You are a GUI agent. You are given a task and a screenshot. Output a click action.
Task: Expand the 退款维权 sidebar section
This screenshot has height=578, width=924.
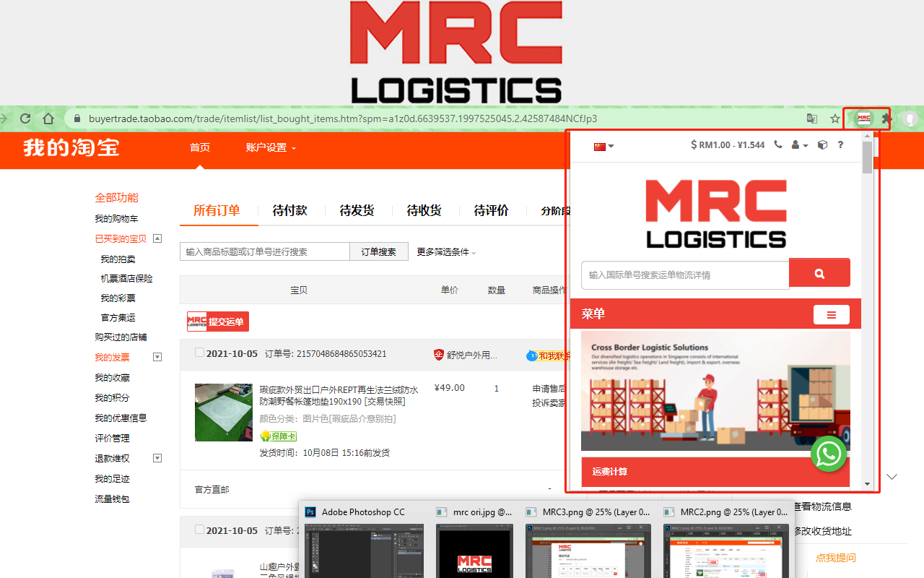(x=157, y=458)
